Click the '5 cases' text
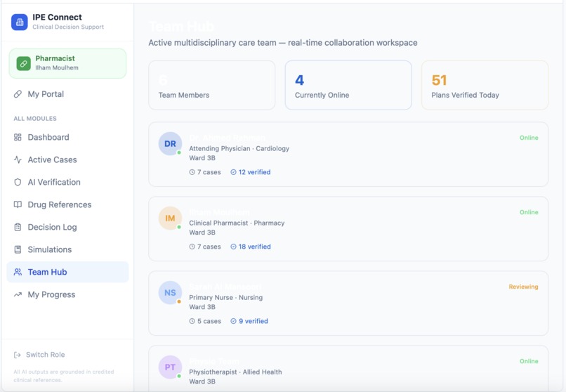 point(209,321)
